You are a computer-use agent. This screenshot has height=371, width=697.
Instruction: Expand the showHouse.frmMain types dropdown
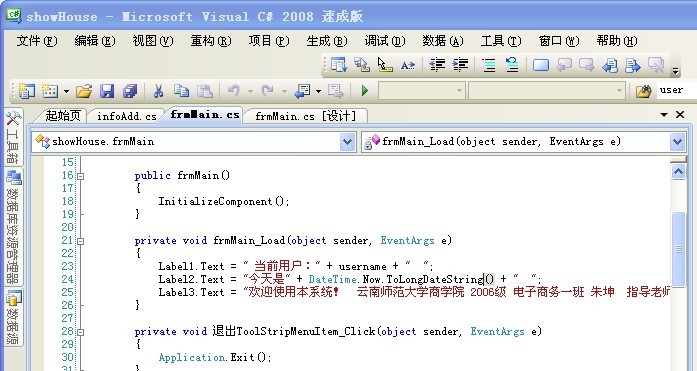tap(348, 142)
